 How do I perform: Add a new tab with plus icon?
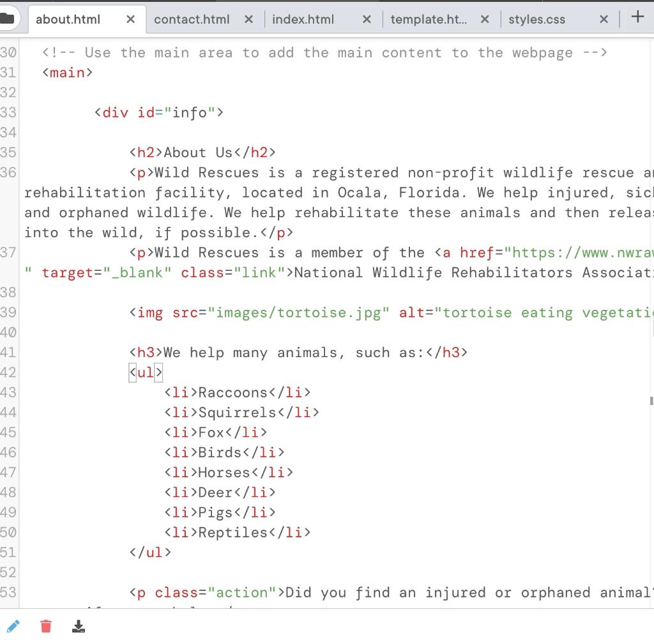pos(637,17)
